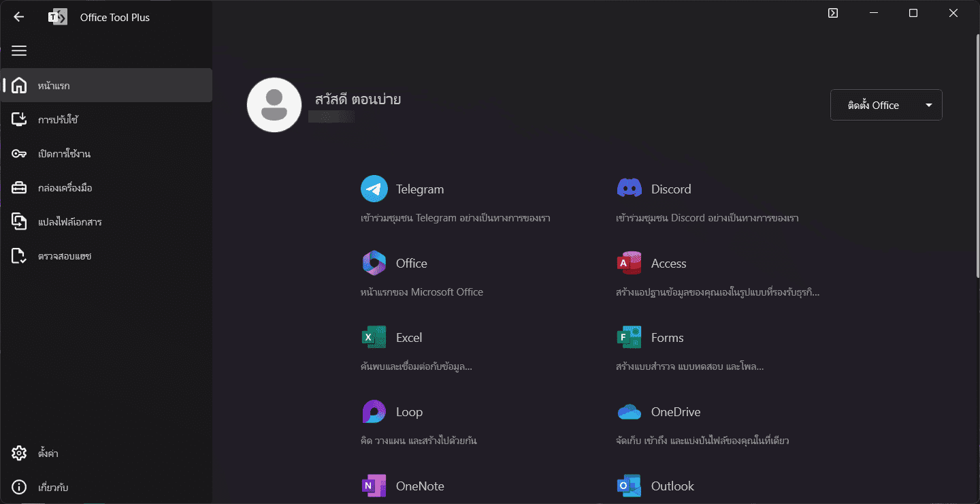Open the กล่องเครื่องมือ page
Image resolution: width=980 pixels, height=504 pixels.
[x=106, y=188]
